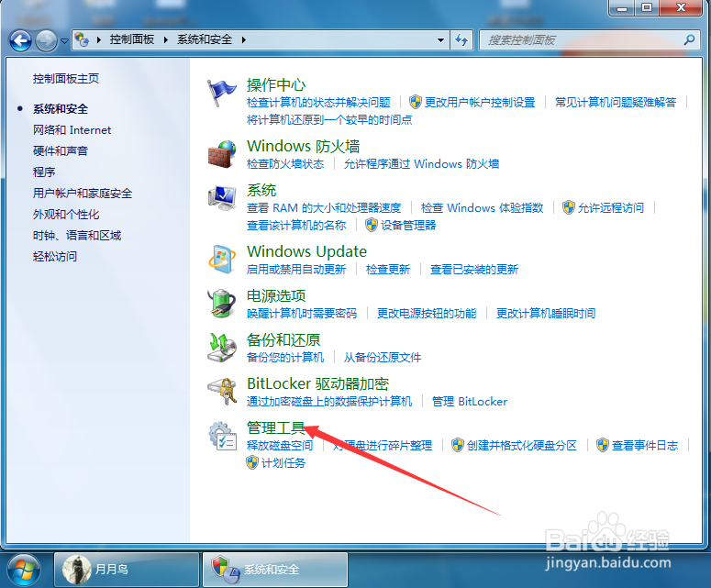Select 硬件和声音 in the sidebar
The height and width of the screenshot is (588, 711).
tap(61, 151)
